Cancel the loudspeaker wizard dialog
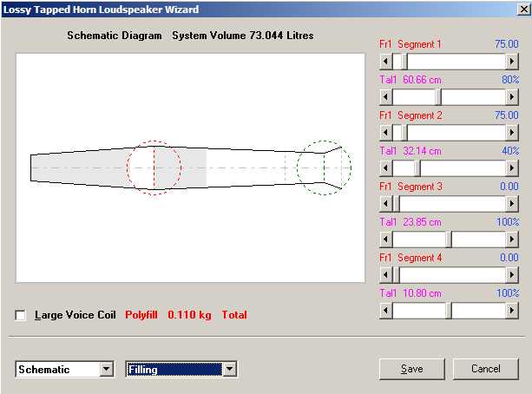 tap(485, 369)
